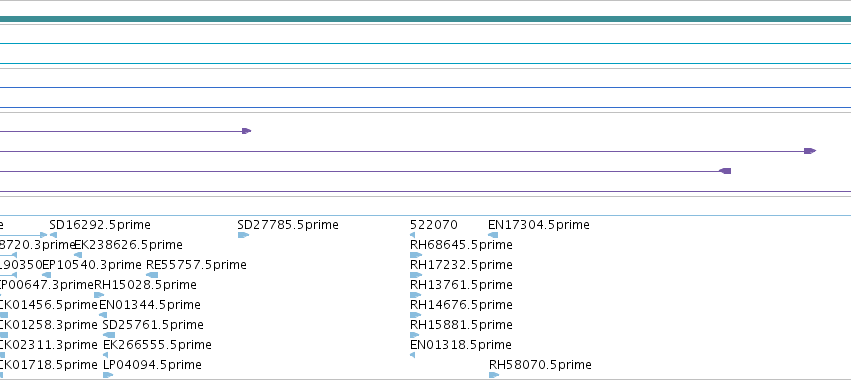
Task: Click the short purple transcript arrowhead
Action: [246, 131]
